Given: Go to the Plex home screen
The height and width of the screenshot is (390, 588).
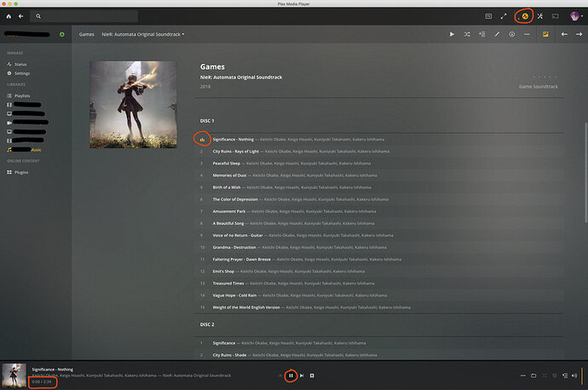Looking at the screenshot, I should click(x=9, y=16).
